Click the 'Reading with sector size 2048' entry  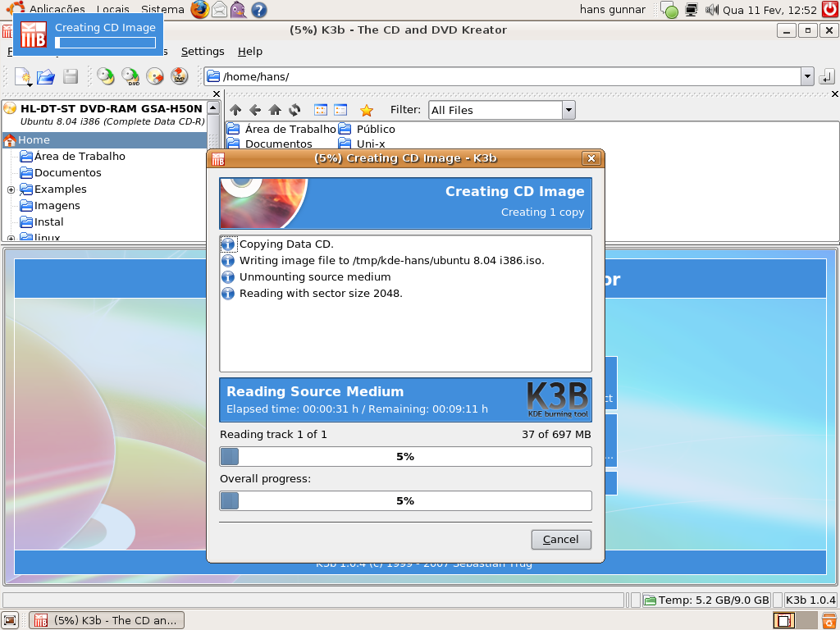(x=321, y=294)
